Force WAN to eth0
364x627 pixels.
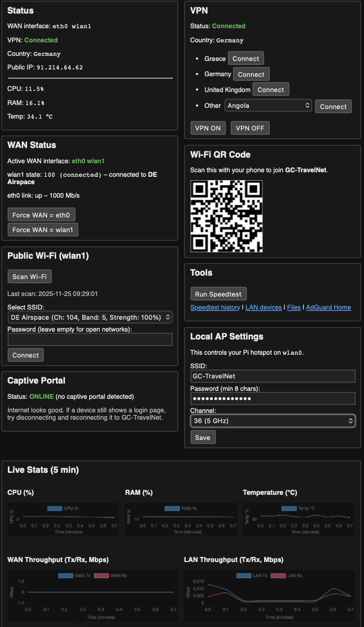click(x=42, y=215)
